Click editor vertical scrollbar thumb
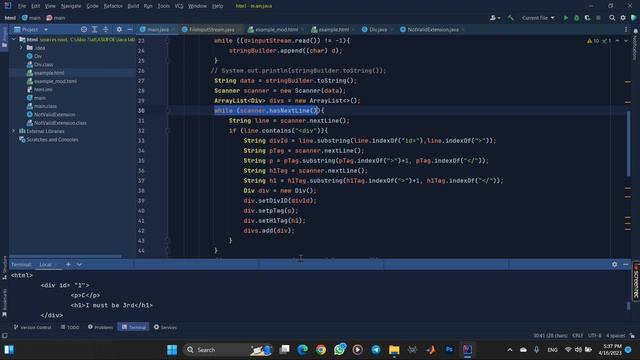Image resolution: width=640 pixels, height=360 pixels. click(628, 143)
